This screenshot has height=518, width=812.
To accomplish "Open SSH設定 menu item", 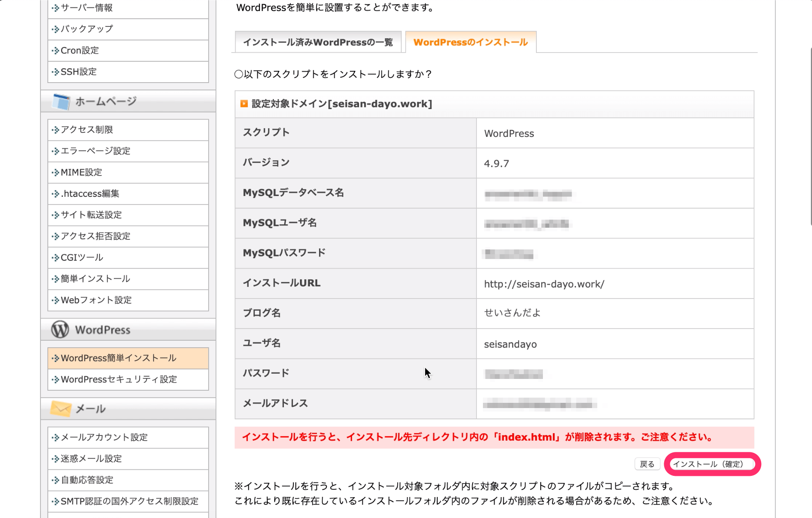I will 79,72.
